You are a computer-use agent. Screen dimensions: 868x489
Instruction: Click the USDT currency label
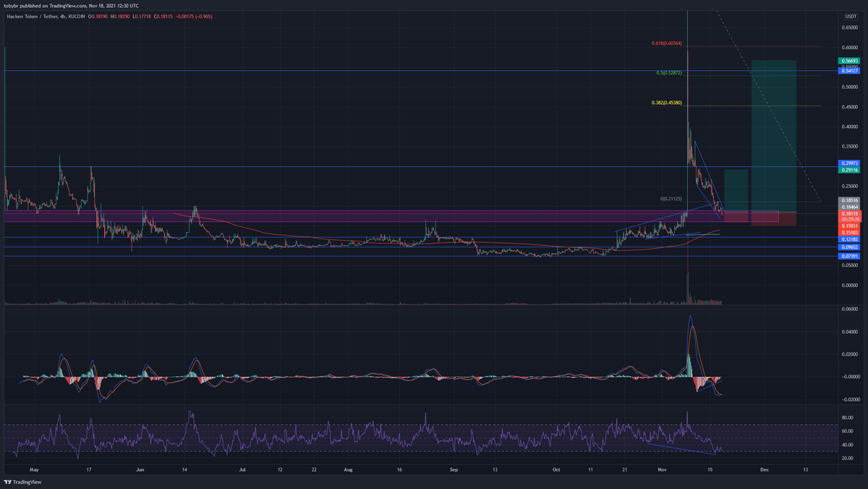pyautogui.click(x=849, y=15)
